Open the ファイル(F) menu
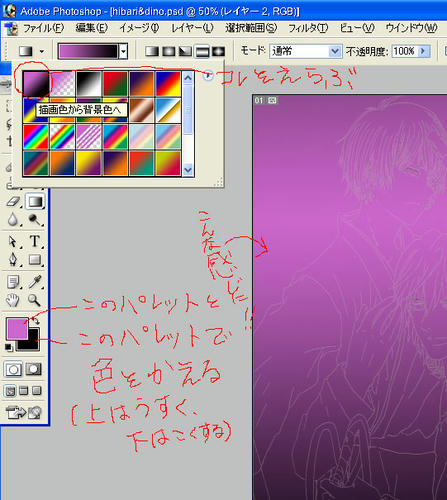 click(x=43, y=28)
